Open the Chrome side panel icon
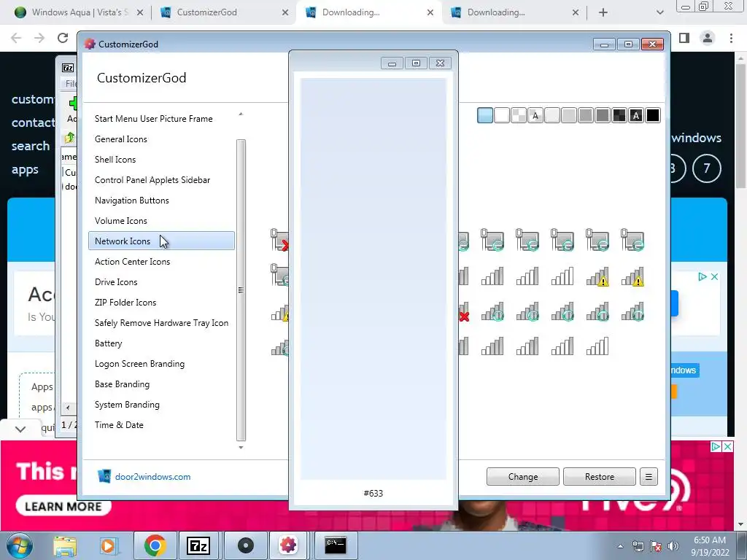 click(x=684, y=38)
